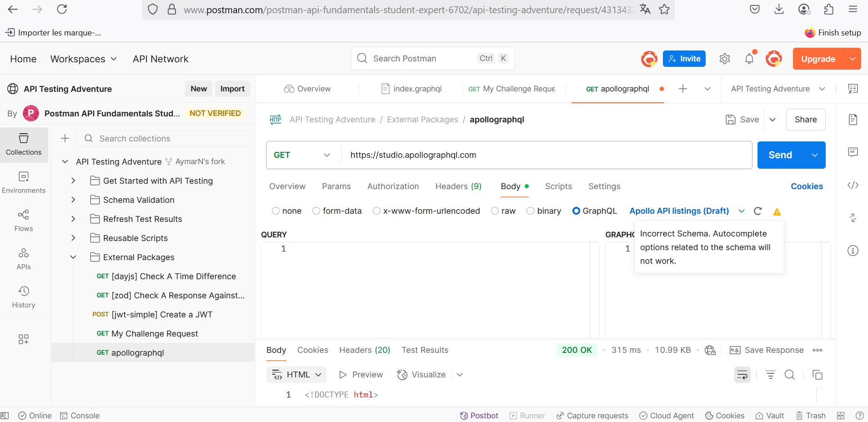
Task: Open the Workspaces dropdown menu
Action: [x=84, y=59]
